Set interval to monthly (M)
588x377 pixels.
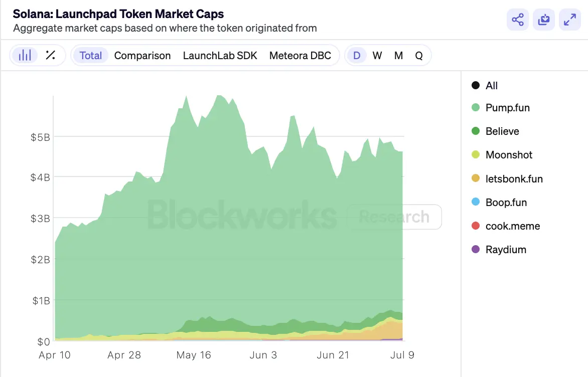(398, 56)
